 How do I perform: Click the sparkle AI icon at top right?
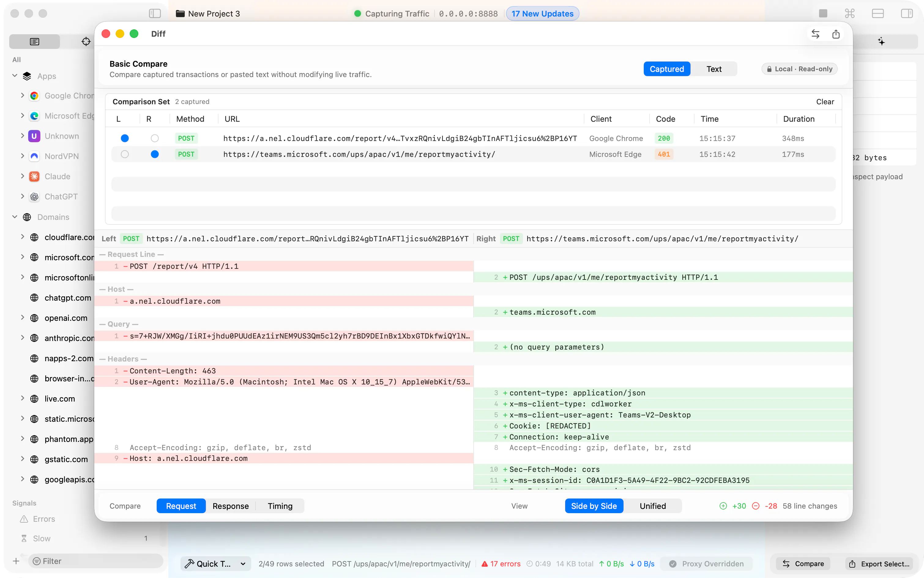click(x=881, y=41)
